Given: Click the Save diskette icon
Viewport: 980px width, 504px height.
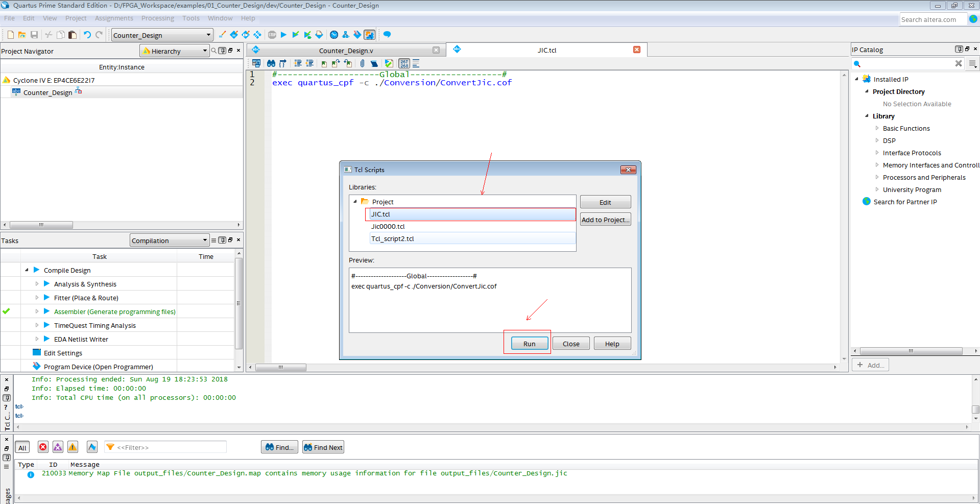Looking at the screenshot, I should (34, 35).
